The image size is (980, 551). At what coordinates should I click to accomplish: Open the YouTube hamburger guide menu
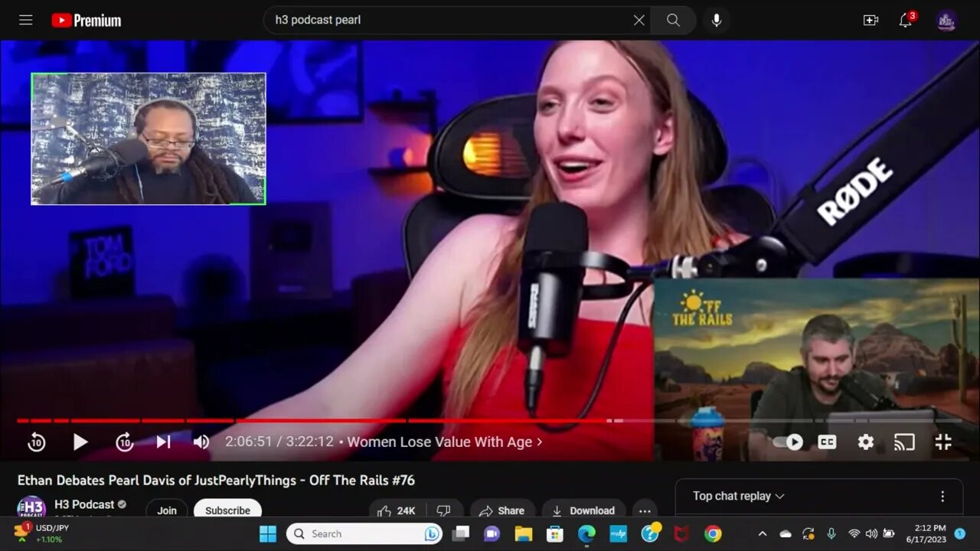26,20
